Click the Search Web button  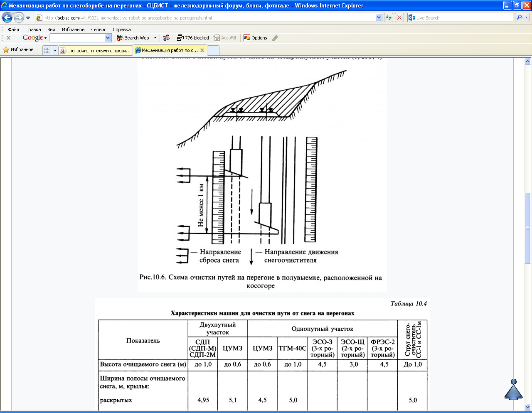point(133,38)
